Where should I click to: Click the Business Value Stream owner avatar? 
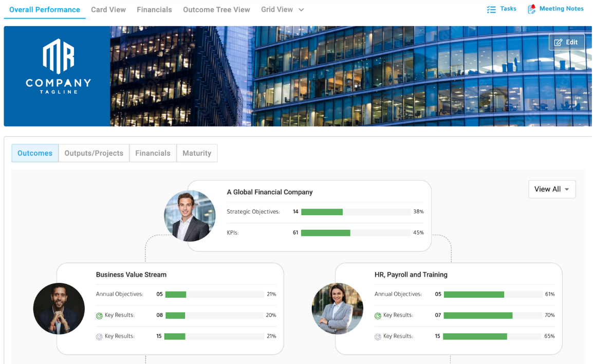coord(59,309)
